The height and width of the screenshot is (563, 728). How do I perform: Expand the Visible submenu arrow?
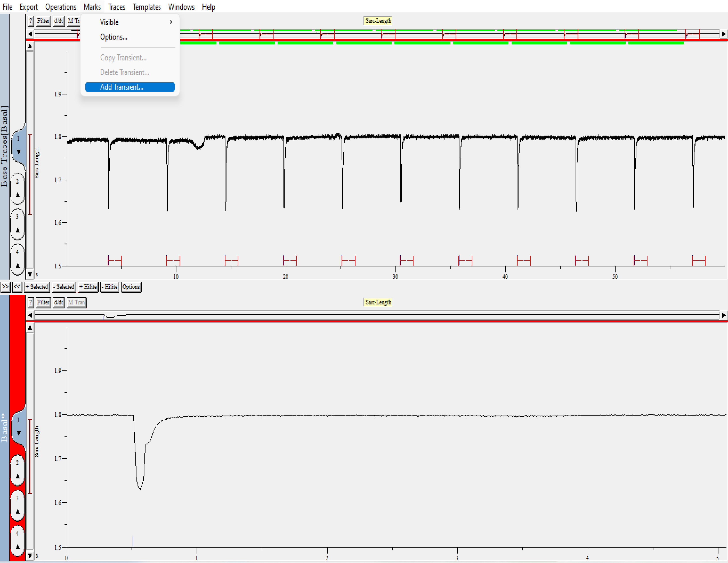(x=171, y=22)
